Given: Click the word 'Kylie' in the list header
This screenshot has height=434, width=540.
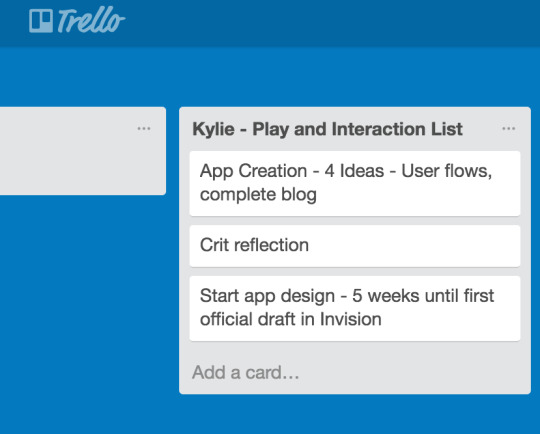Looking at the screenshot, I should point(214,130).
